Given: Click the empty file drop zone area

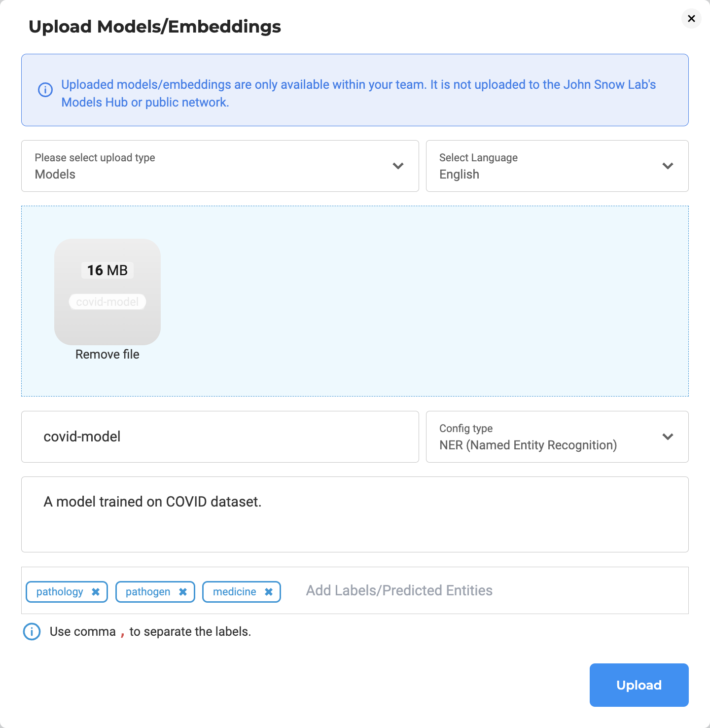Looking at the screenshot, I should coord(424,301).
